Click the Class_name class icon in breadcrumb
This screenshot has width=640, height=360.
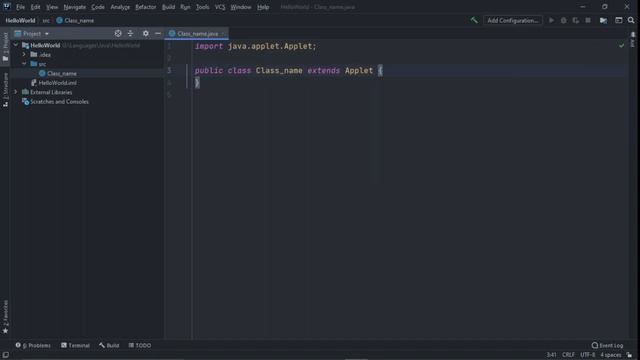point(60,20)
